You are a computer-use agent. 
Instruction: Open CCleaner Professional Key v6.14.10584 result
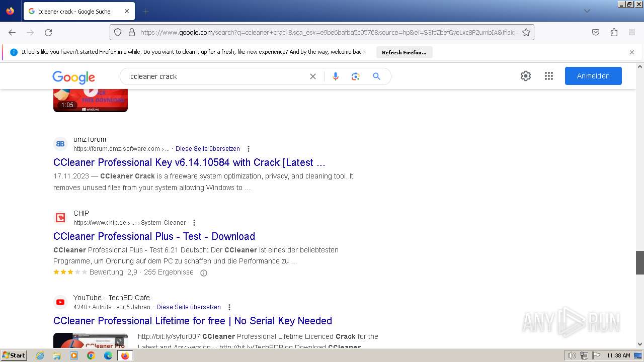(189, 162)
